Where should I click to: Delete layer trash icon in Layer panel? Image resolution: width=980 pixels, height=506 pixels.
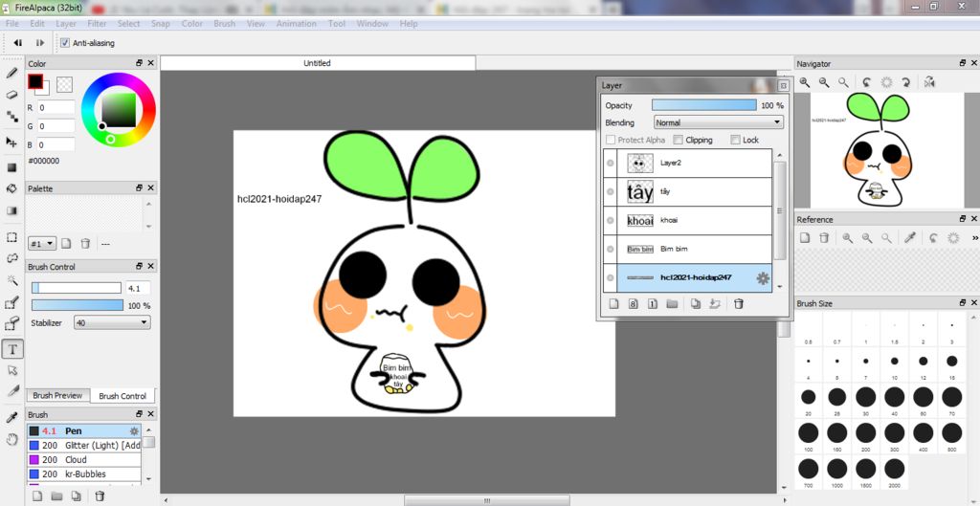pyautogui.click(x=739, y=304)
